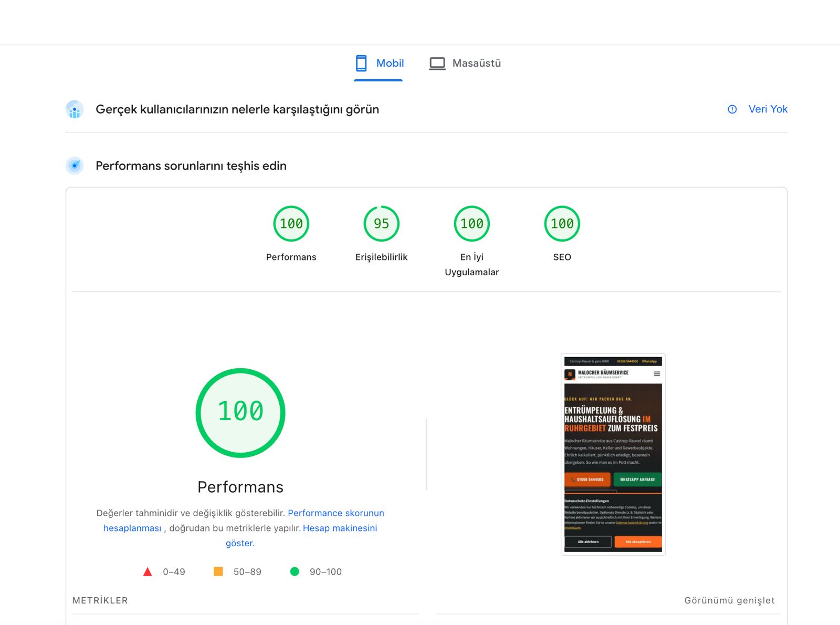Click the green circle 90–100 legend icon
The height and width of the screenshot is (625, 840).
tap(295, 571)
